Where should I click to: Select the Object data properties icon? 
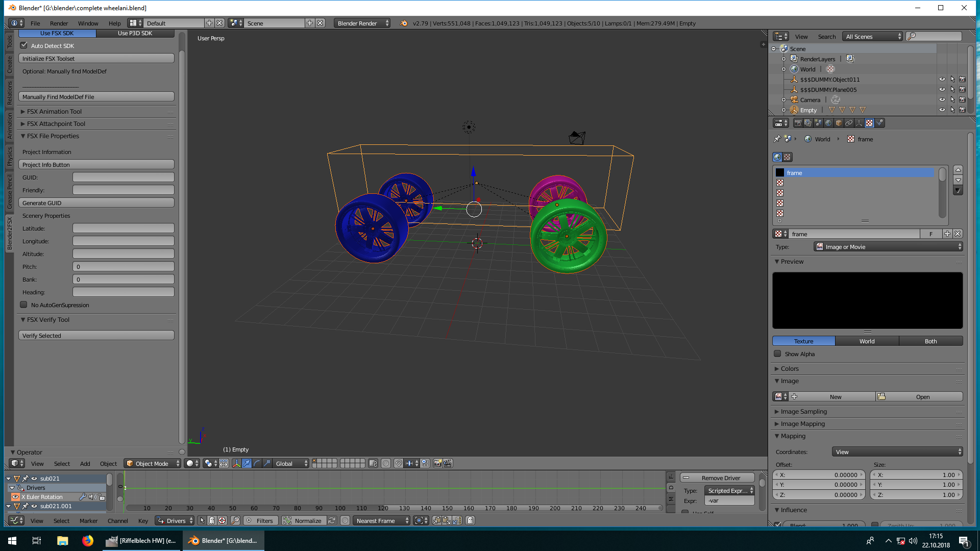859,122
